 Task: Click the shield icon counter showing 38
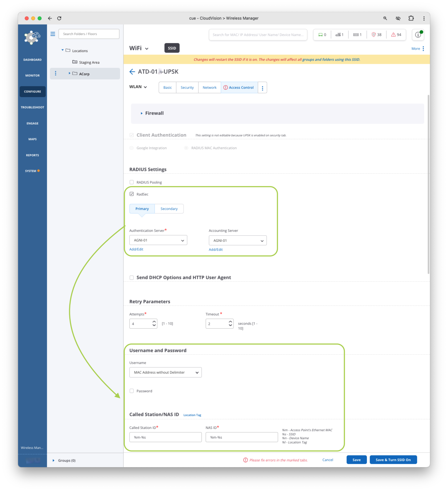(376, 35)
